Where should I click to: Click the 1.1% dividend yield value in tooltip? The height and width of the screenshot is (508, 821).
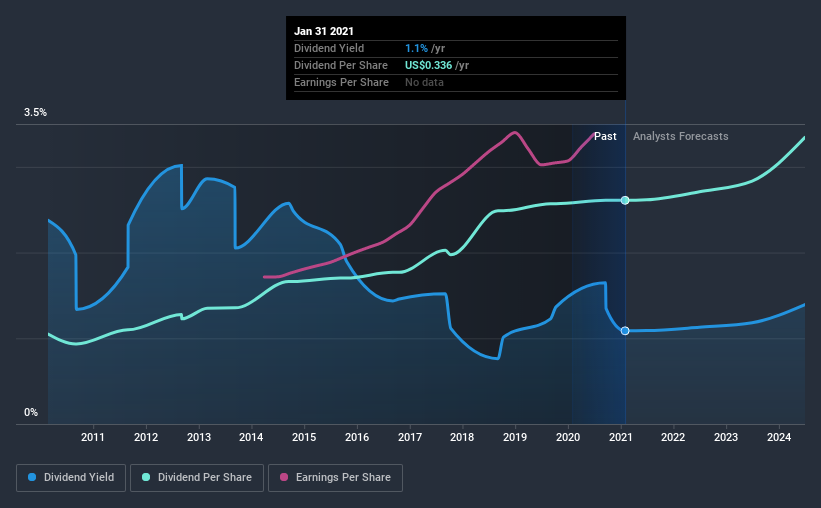pyautogui.click(x=416, y=48)
